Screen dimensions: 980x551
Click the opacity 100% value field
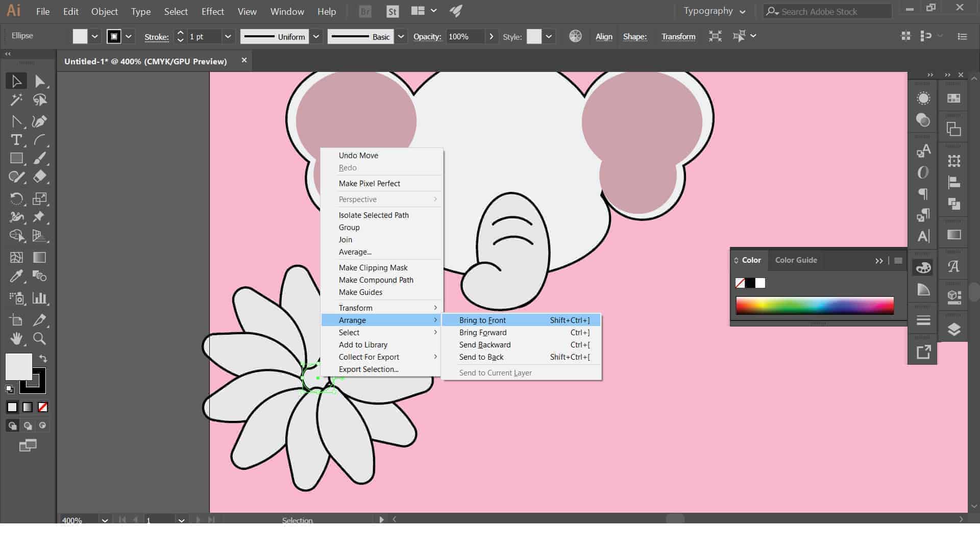coord(464,36)
